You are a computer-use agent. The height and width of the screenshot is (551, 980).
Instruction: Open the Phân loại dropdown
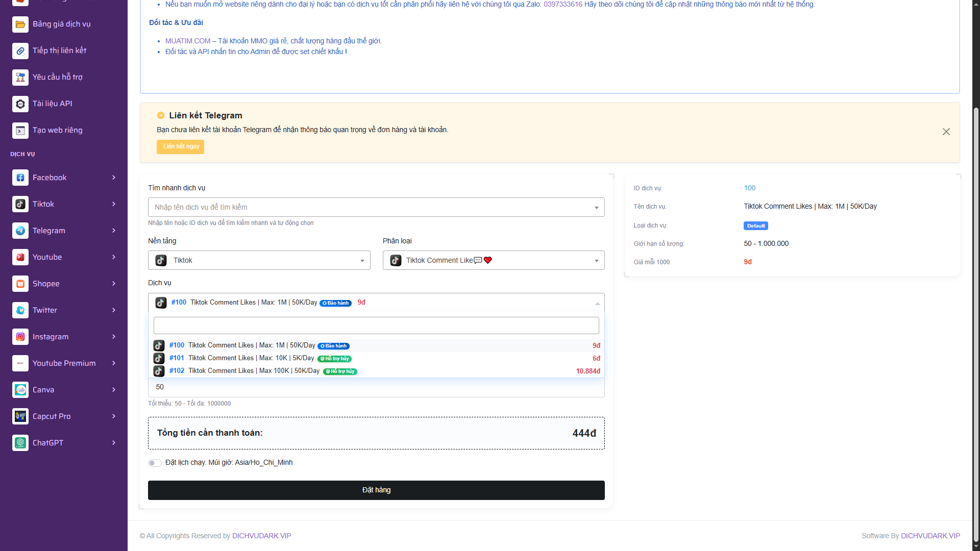click(493, 260)
